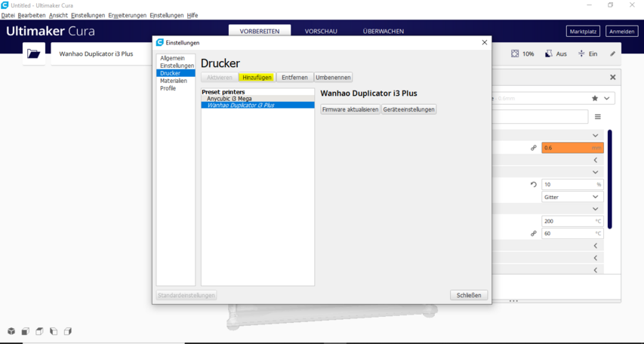Click the Hinzufügen button

pyautogui.click(x=257, y=78)
